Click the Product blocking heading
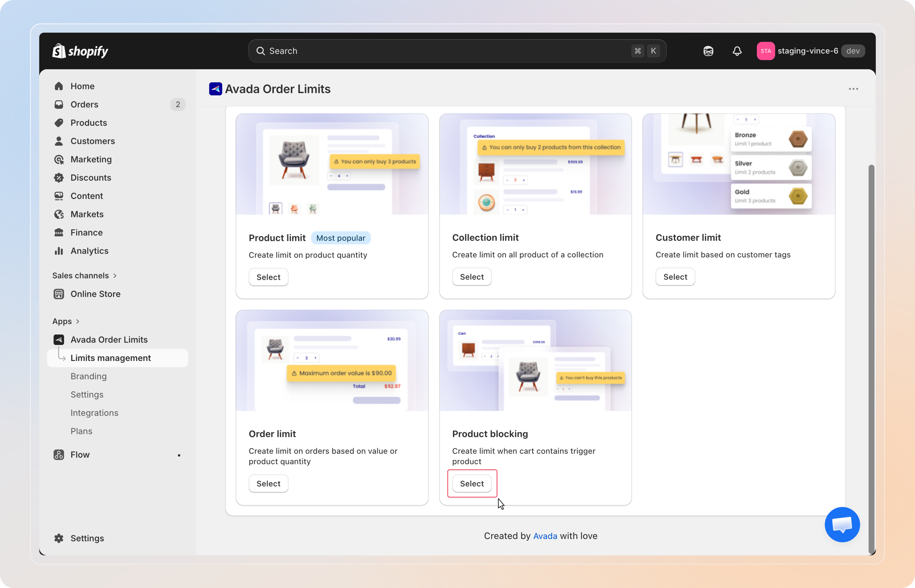 coord(490,434)
